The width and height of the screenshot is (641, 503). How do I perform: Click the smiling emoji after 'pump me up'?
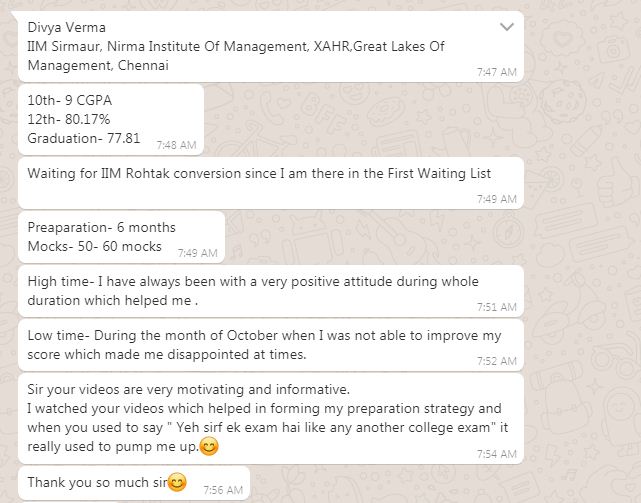(x=209, y=446)
